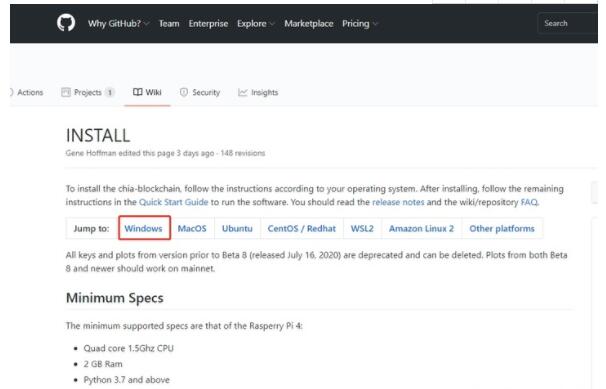Open the Marketplace menu item
Screen dimensions: 606x389
pyautogui.click(x=308, y=24)
